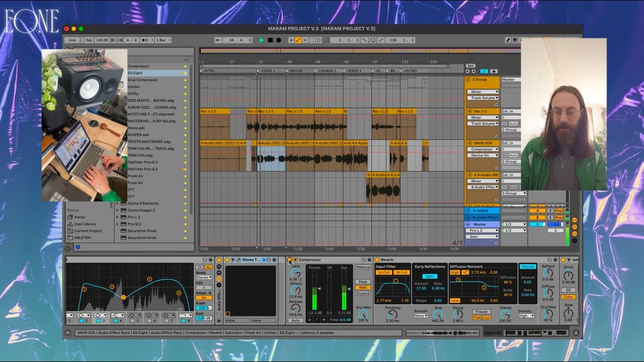This screenshot has height=362, width=644.
Task: Solo the A reverb return track
Action: click(550, 211)
